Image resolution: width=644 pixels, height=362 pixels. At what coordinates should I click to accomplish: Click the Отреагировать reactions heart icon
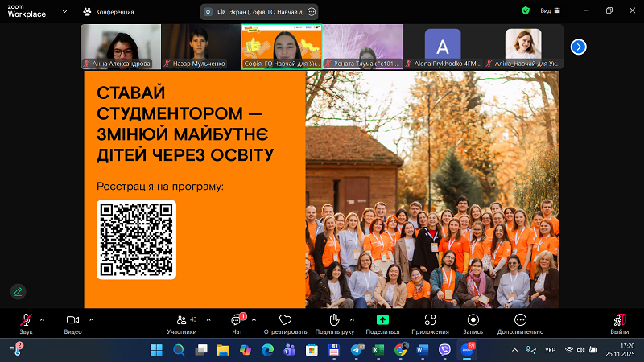click(285, 319)
